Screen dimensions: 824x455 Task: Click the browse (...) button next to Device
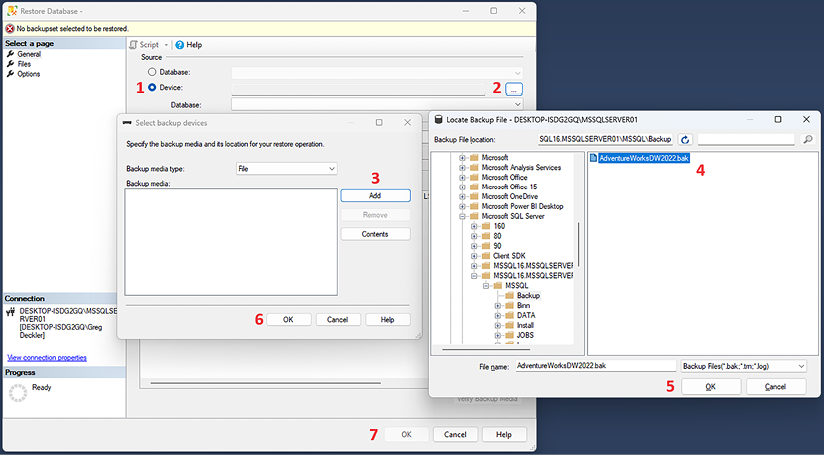tap(513, 89)
